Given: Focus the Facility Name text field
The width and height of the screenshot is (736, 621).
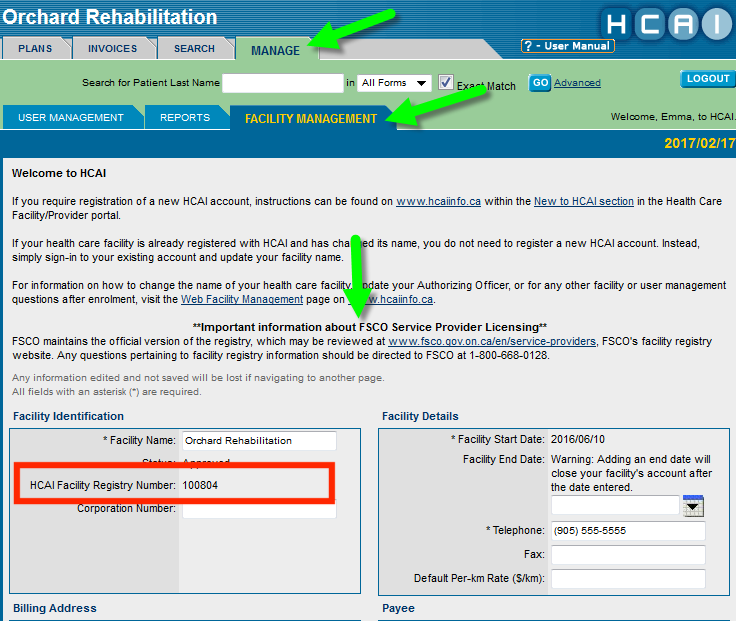Looking at the screenshot, I should tap(259, 441).
